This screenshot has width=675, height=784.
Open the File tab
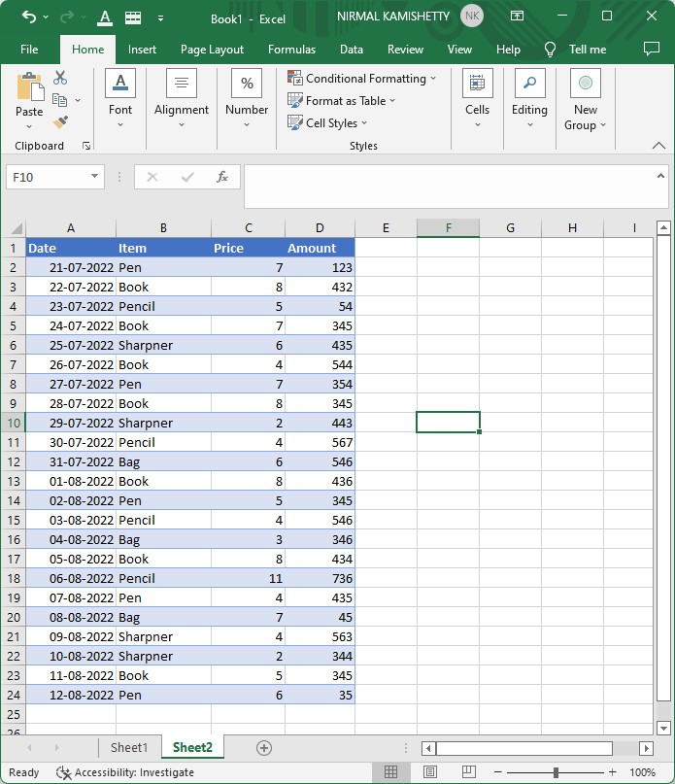[x=29, y=50]
